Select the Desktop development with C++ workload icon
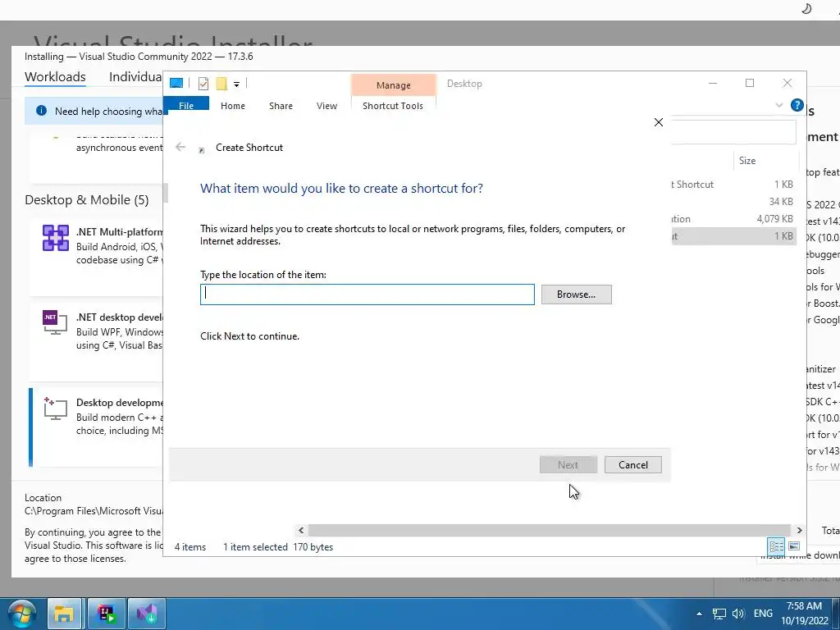This screenshot has height=630, width=840. coord(55,409)
